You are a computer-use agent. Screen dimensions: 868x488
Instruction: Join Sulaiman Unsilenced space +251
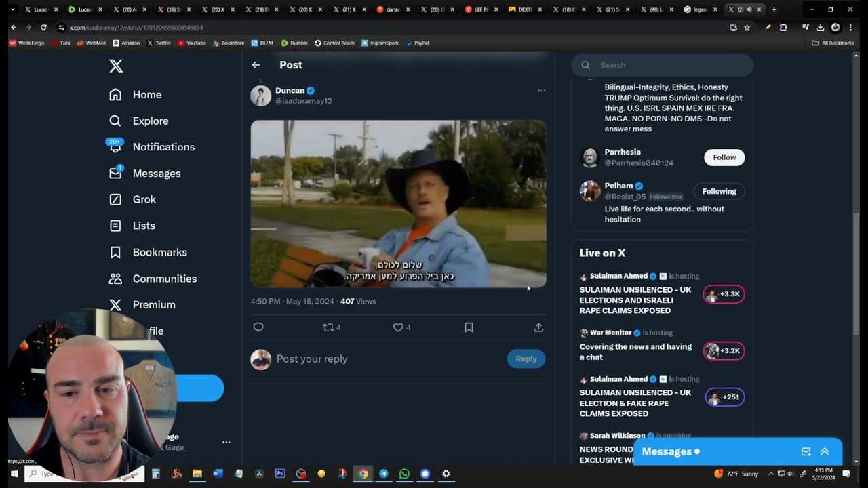pyautogui.click(x=725, y=397)
